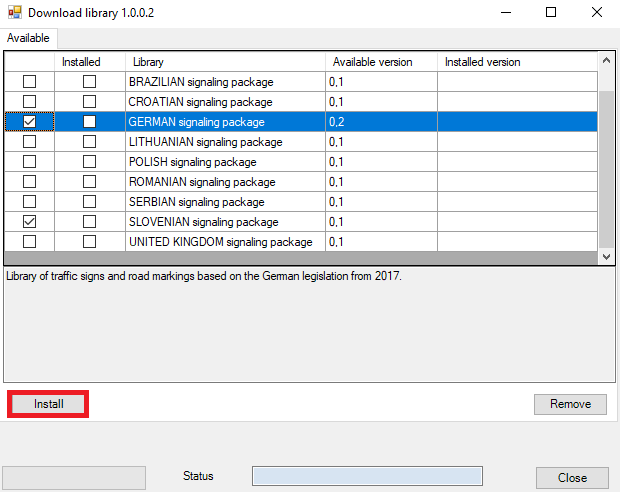Click the Download library window title icon
Image resolution: width=620 pixels, height=492 pixels.
click(14, 13)
